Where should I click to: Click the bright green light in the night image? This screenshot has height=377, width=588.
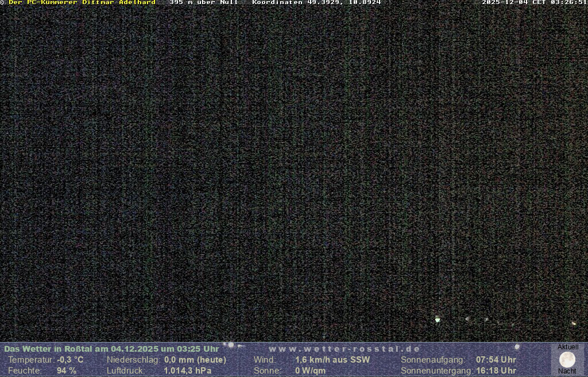pos(438,320)
